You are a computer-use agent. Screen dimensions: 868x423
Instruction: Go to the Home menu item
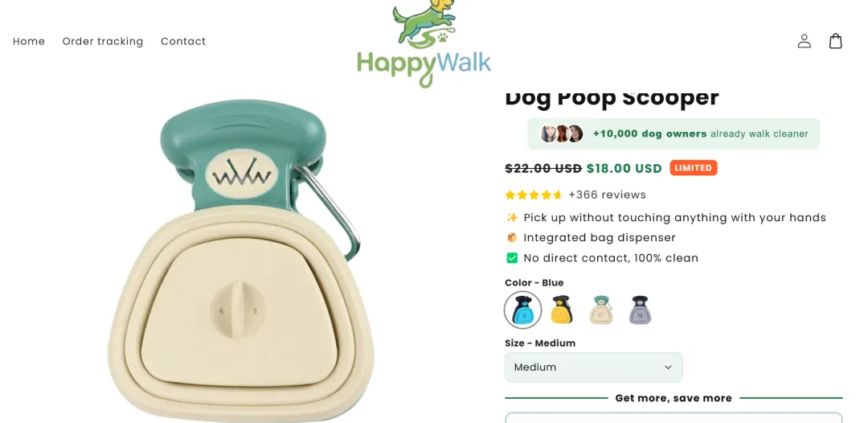pos(29,42)
